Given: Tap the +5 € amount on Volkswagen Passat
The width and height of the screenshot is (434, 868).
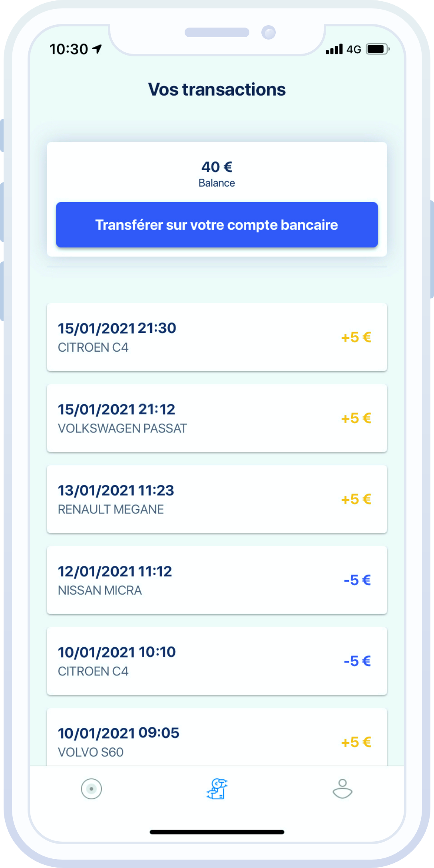Looking at the screenshot, I should 356,418.
